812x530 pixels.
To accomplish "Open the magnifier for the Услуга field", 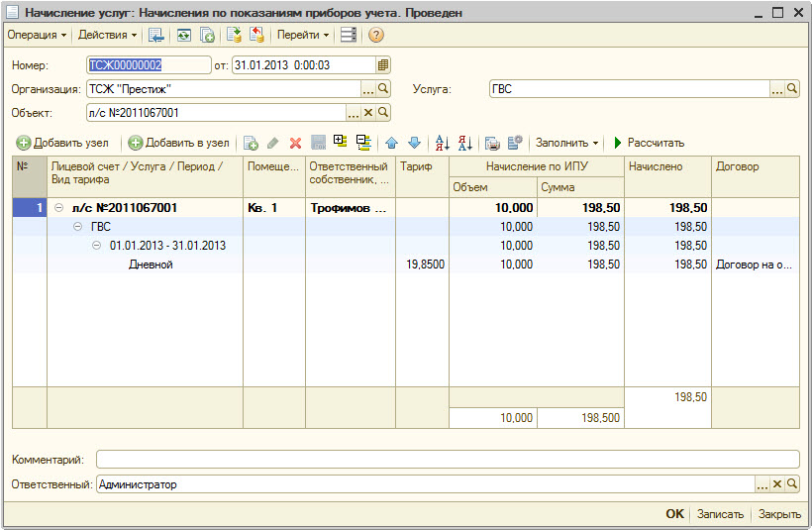I will tap(792, 89).
